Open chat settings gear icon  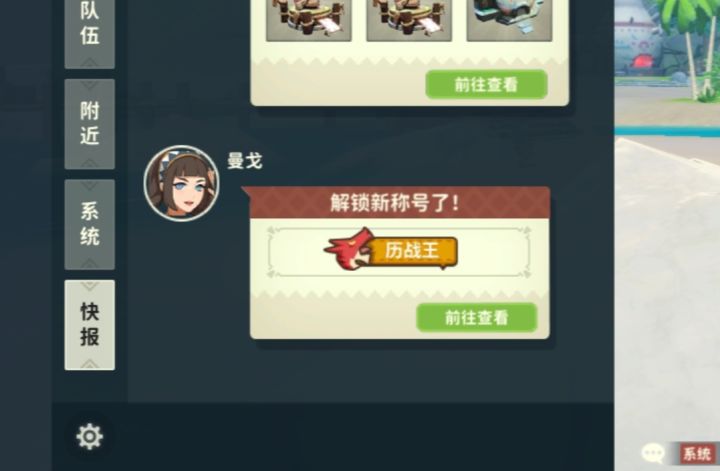click(90, 436)
